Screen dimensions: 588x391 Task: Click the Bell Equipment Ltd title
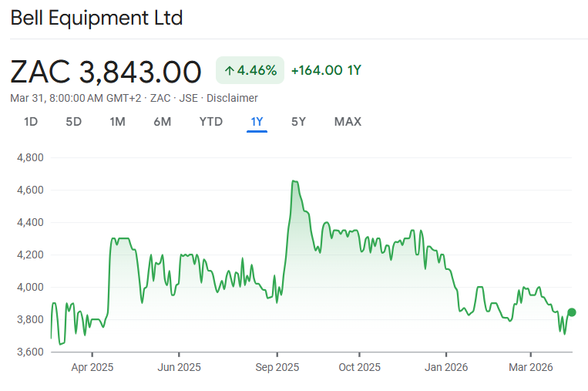click(96, 18)
